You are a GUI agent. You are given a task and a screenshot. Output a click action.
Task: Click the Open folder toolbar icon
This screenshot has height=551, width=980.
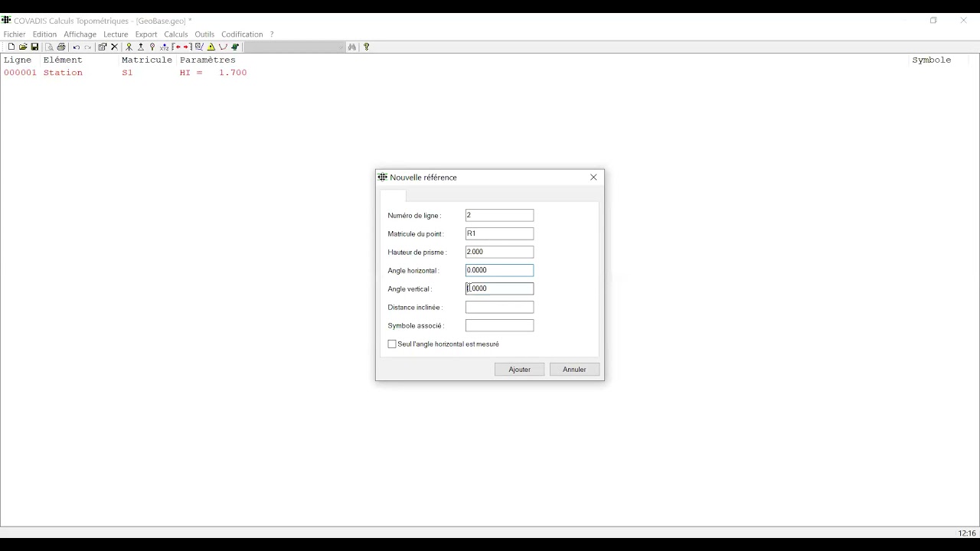[23, 47]
